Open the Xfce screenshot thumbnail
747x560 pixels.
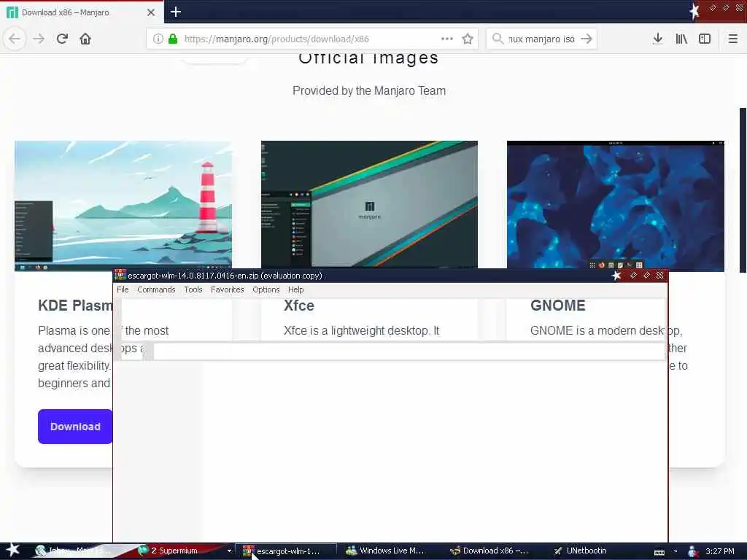click(369, 205)
